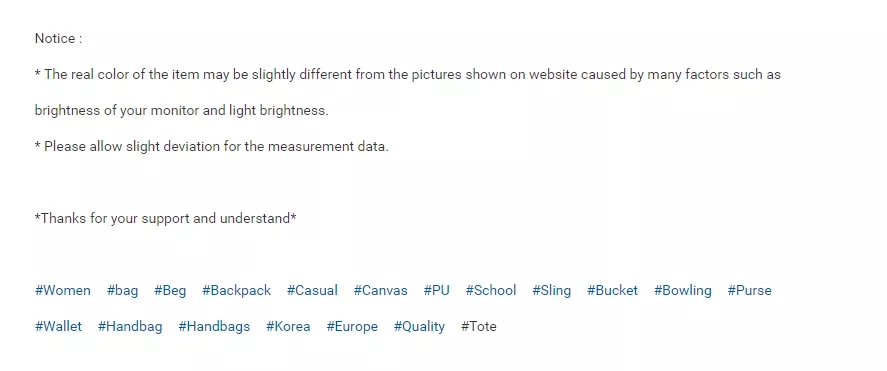Click the #Bucket hashtag link
Screen dimensions: 887x371
pyautogui.click(x=612, y=291)
